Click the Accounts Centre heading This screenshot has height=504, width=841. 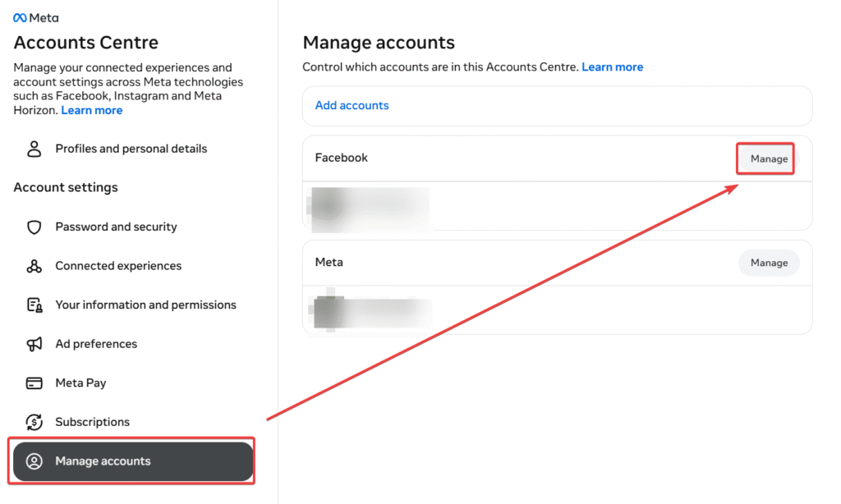[x=85, y=43]
